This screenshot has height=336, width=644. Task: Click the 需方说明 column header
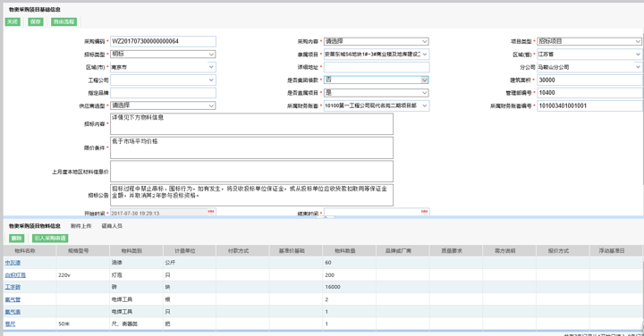tap(510, 251)
